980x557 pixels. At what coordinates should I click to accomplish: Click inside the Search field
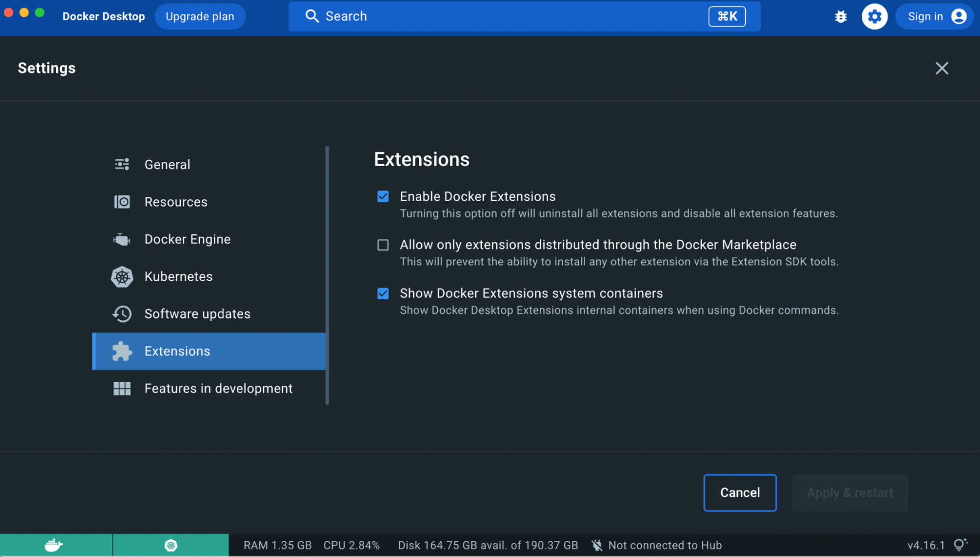point(490,16)
